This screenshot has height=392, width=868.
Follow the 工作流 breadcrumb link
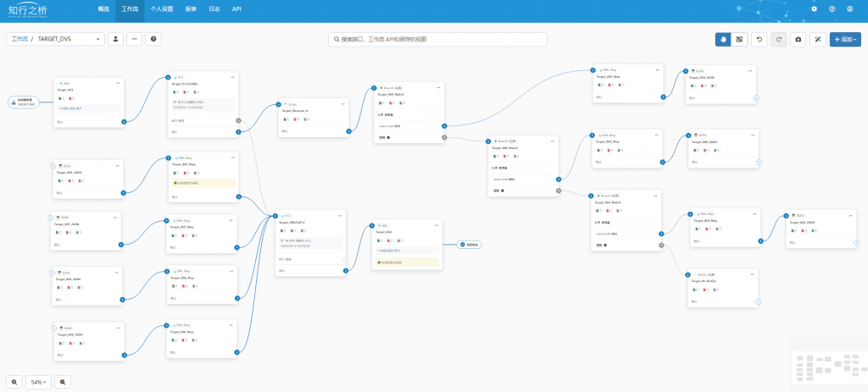click(19, 39)
